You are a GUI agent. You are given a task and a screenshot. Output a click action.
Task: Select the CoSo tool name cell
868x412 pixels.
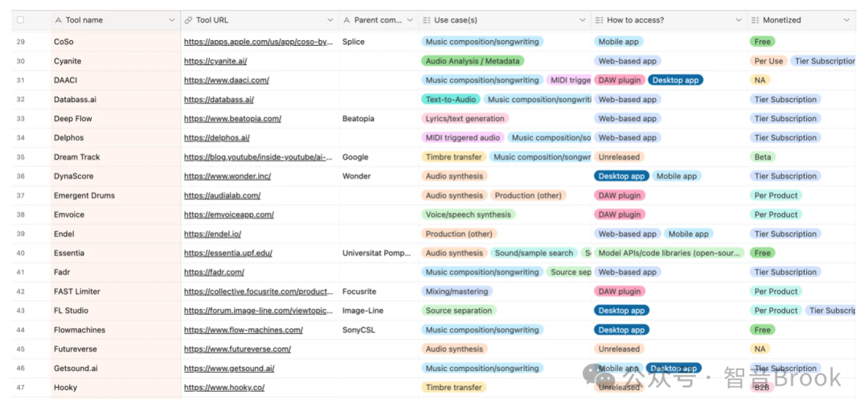click(x=116, y=42)
